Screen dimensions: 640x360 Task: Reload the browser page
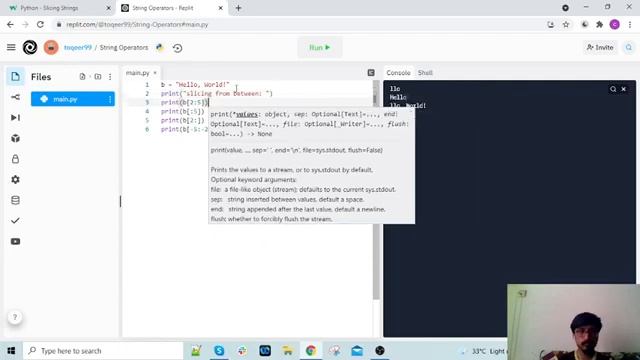40,24
